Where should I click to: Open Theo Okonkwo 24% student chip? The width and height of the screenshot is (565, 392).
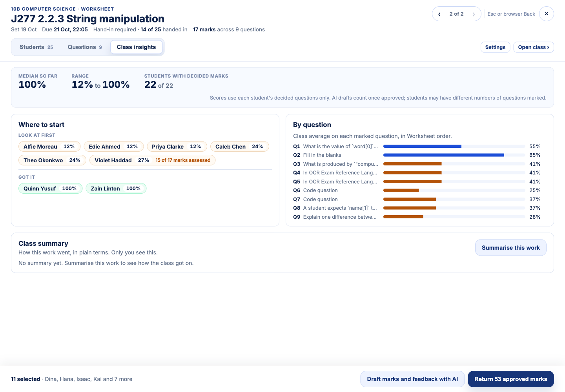click(x=52, y=160)
